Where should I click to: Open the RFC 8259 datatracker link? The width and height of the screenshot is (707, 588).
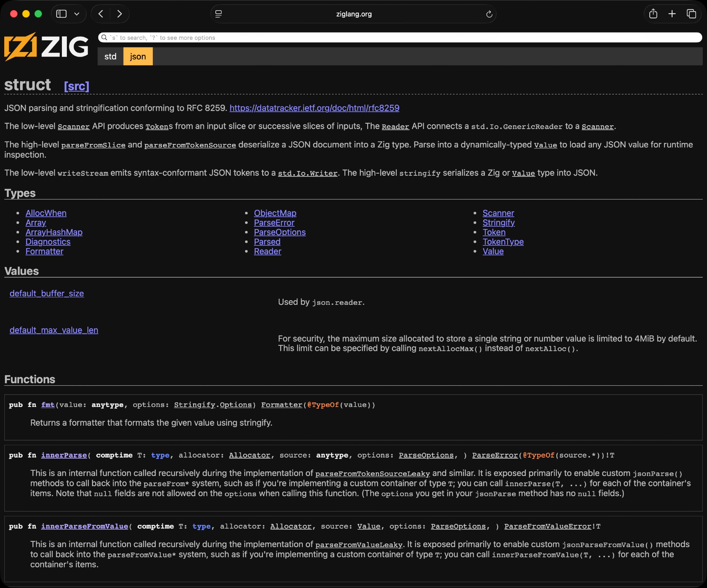[314, 108]
